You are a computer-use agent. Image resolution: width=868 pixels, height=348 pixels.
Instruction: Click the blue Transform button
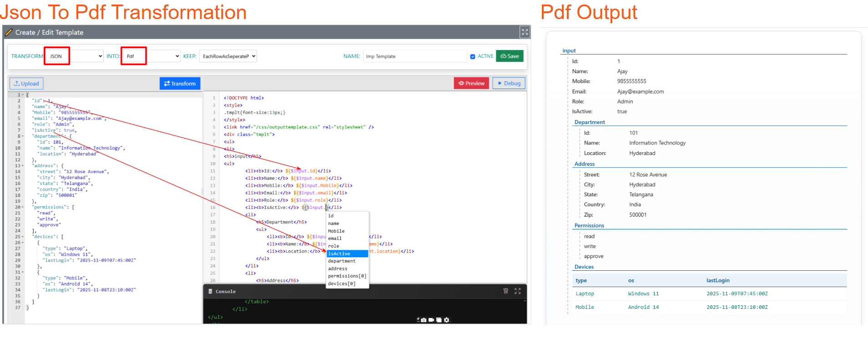[x=180, y=84]
